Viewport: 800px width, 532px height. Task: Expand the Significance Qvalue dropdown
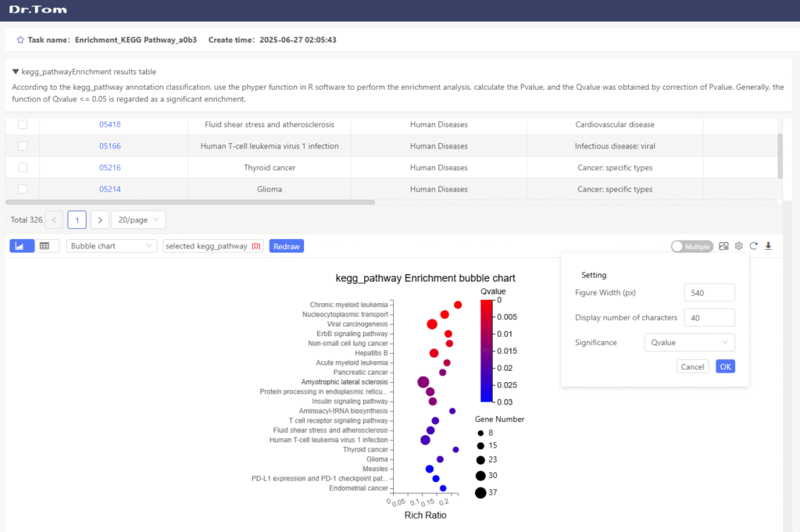(x=688, y=342)
